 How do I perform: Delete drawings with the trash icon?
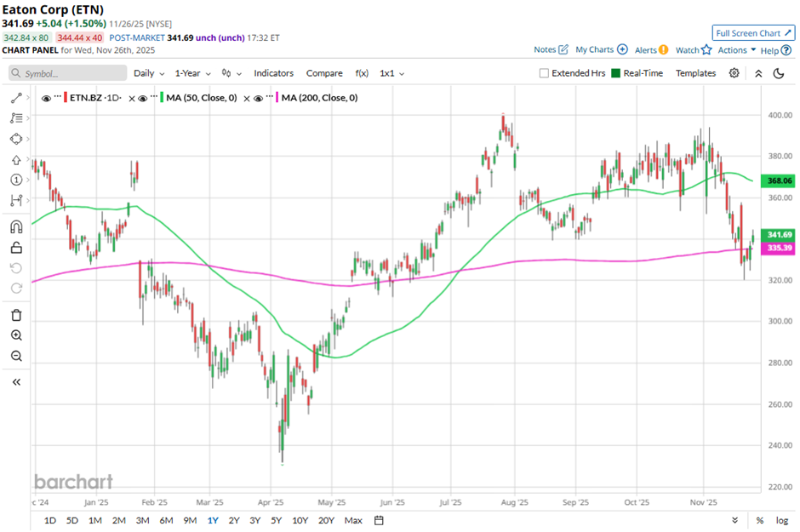(x=16, y=315)
